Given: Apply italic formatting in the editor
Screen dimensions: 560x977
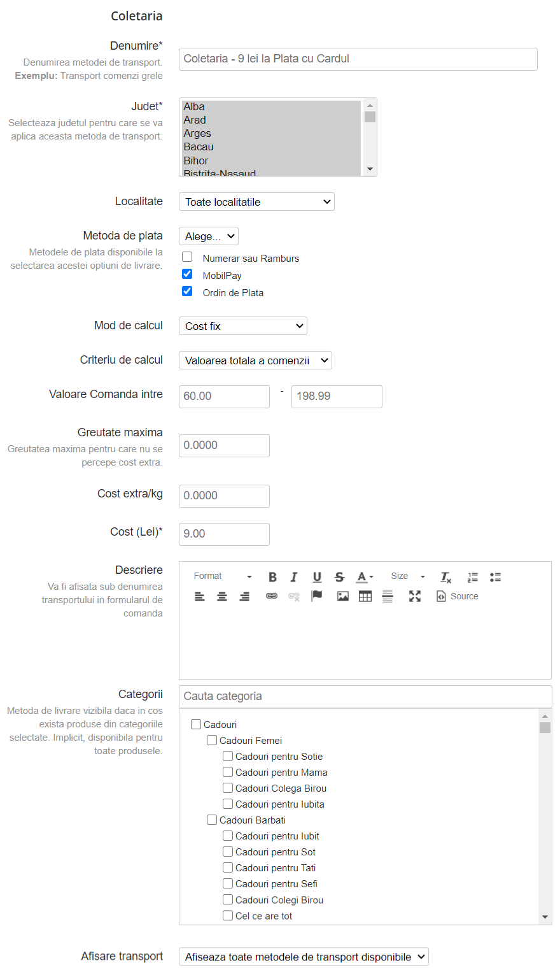Looking at the screenshot, I should pos(294,577).
